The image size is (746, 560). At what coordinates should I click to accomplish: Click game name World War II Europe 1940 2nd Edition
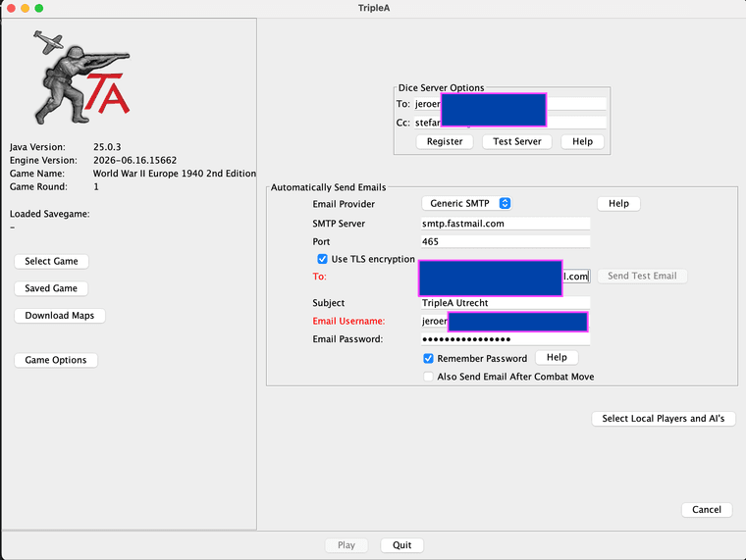(174, 174)
